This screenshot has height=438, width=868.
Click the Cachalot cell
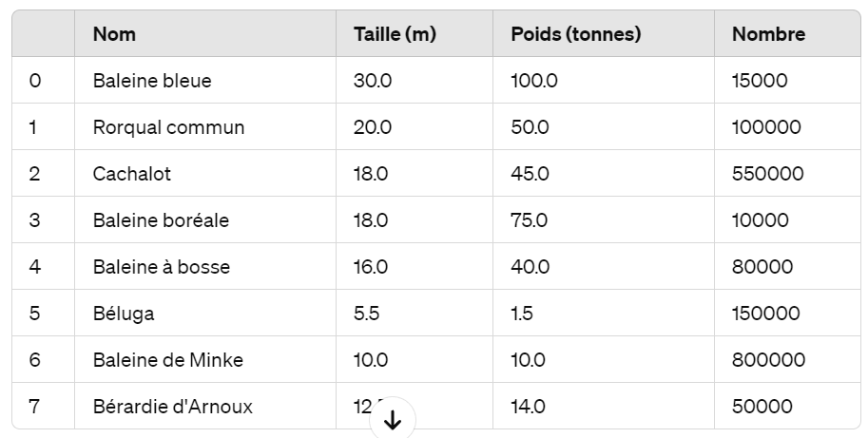point(132,174)
